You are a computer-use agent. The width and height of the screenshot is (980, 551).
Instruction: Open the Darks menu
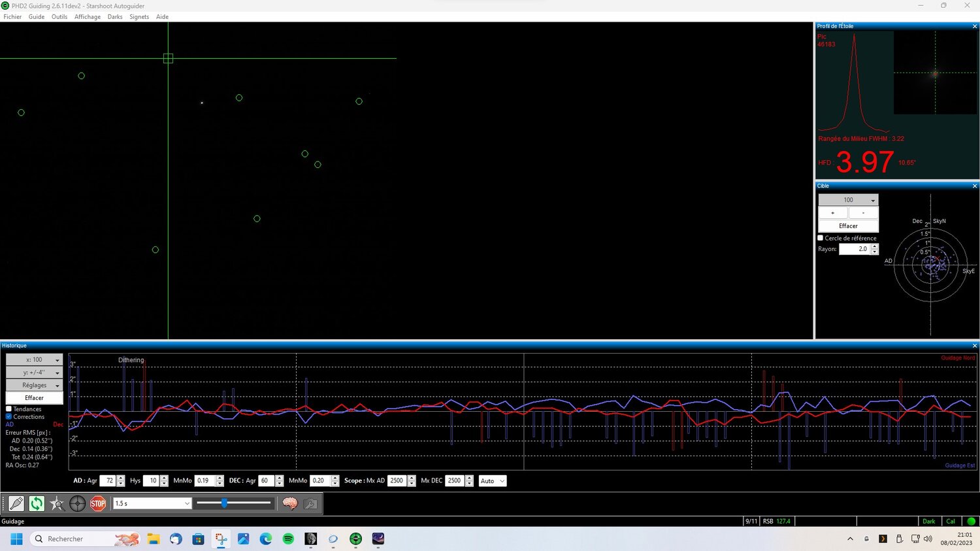115,17
